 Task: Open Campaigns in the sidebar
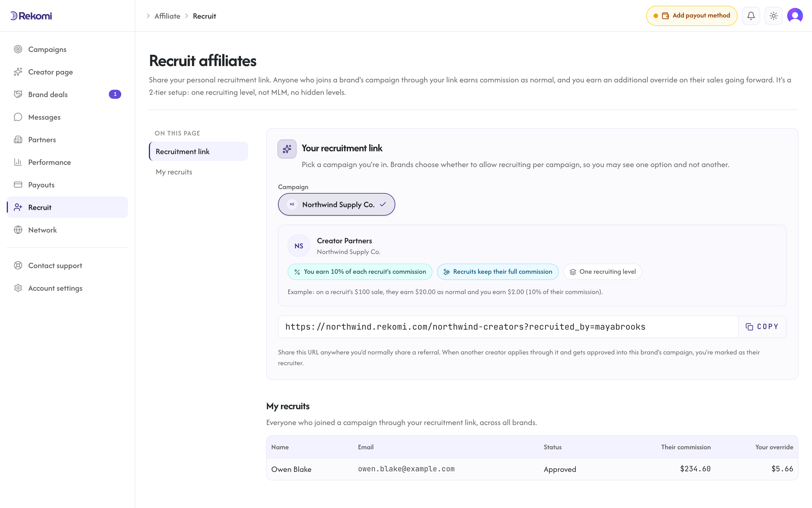[x=67, y=49]
